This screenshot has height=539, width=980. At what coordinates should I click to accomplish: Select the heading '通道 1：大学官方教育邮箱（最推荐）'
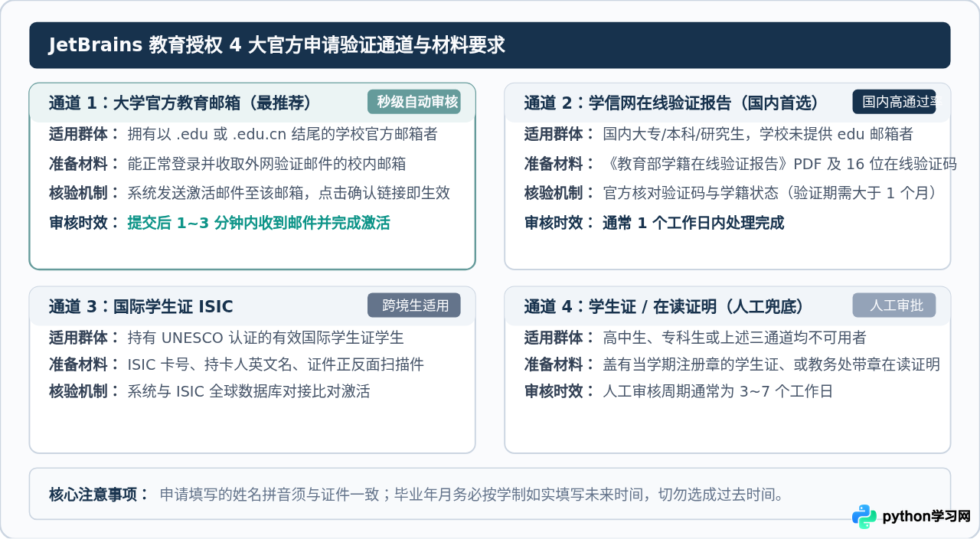click(x=181, y=103)
